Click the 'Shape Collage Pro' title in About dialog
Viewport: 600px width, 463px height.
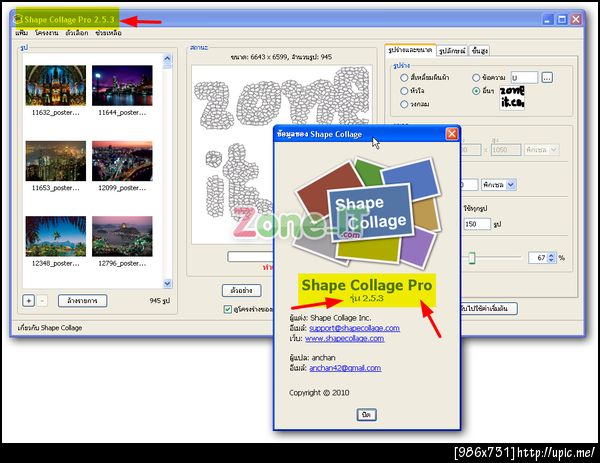[367, 285]
